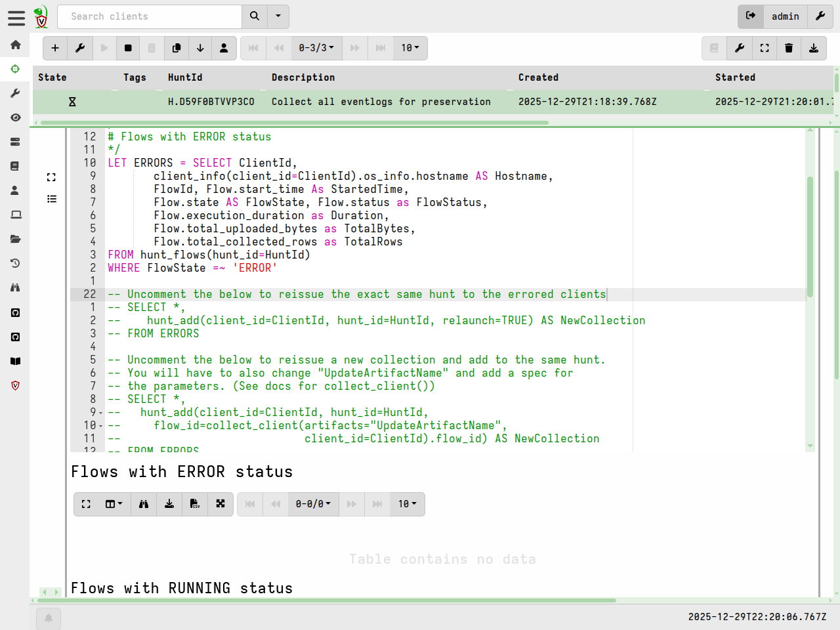Open user search with the binoculars sidebar icon
840x630 pixels.
click(15, 287)
